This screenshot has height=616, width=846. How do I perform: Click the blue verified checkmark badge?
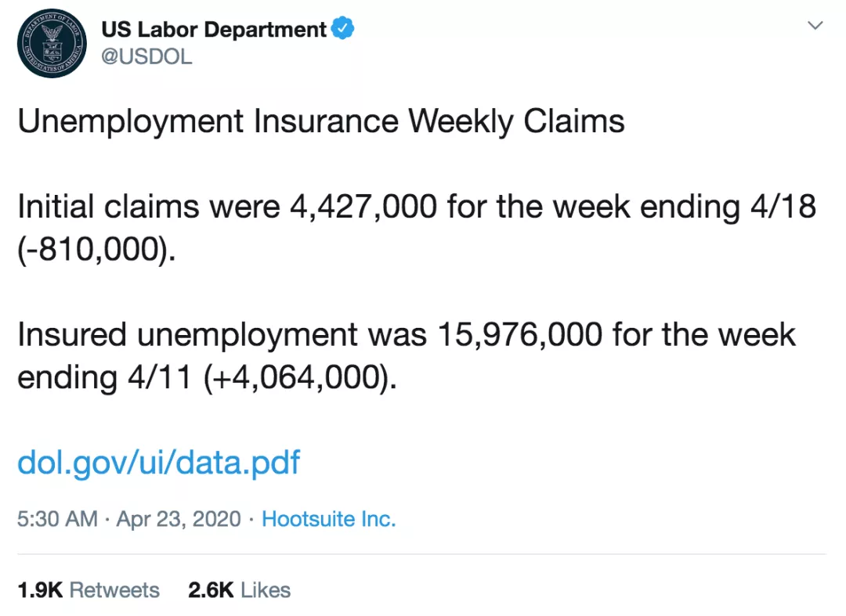(x=342, y=28)
